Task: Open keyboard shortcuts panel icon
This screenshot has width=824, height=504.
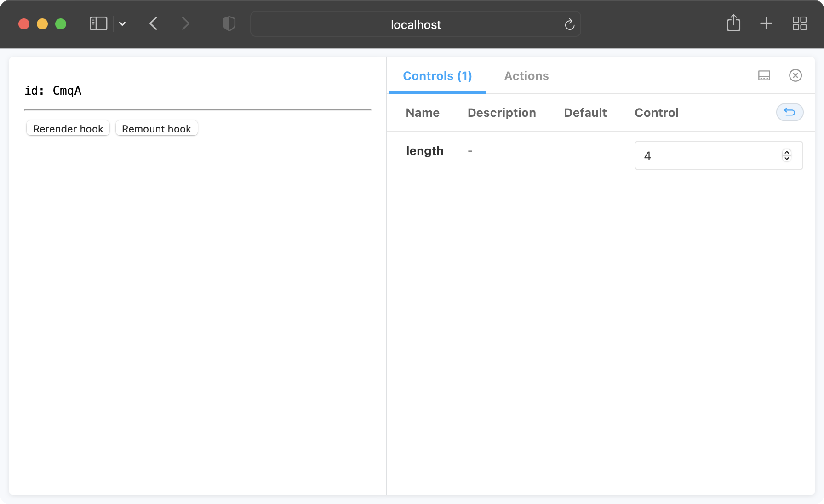Action: click(x=764, y=75)
